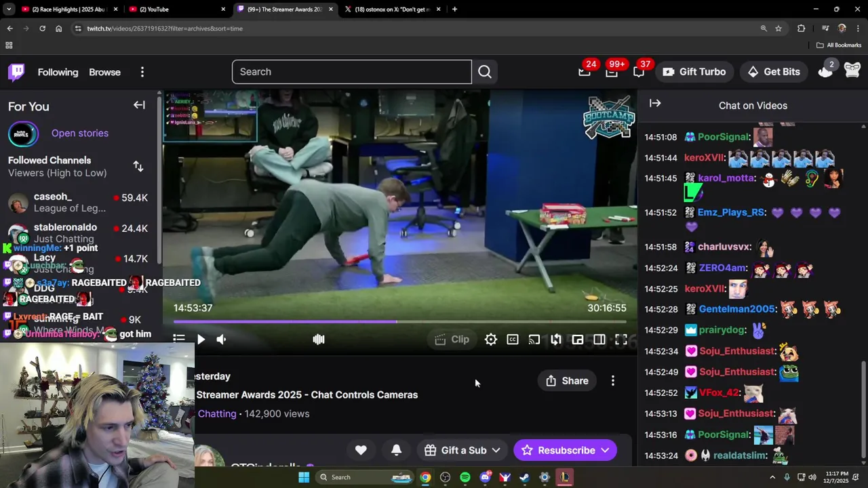This screenshot has width=868, height=488.
Task: Open a new browser tab
Action: (x=454, y=9)
